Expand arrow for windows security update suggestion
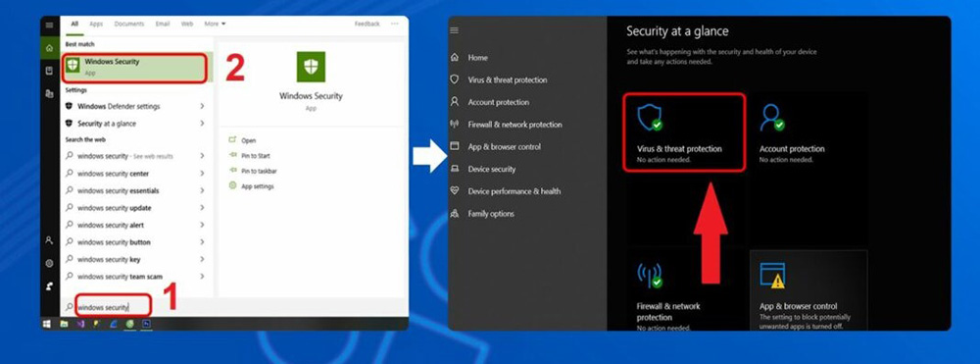Screen dimensions: 980x364 pos(202,208)
